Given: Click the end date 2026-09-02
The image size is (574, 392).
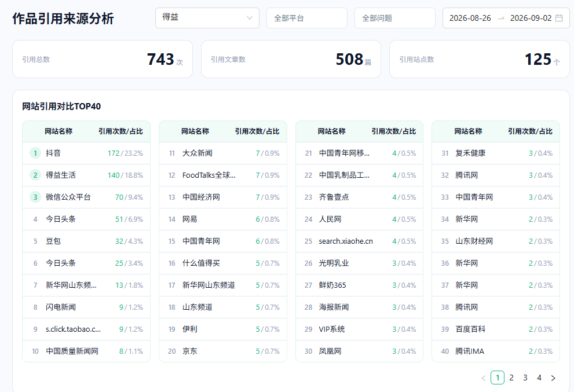Looking at the screenshot, I should coord(531,18).
